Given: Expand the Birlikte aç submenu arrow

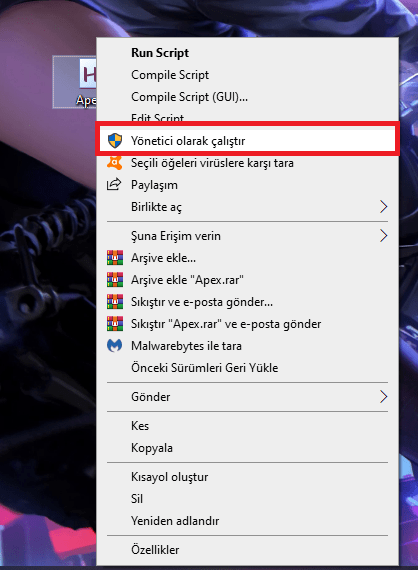Looking at the screenshot, I should click(x=383, y=207).
